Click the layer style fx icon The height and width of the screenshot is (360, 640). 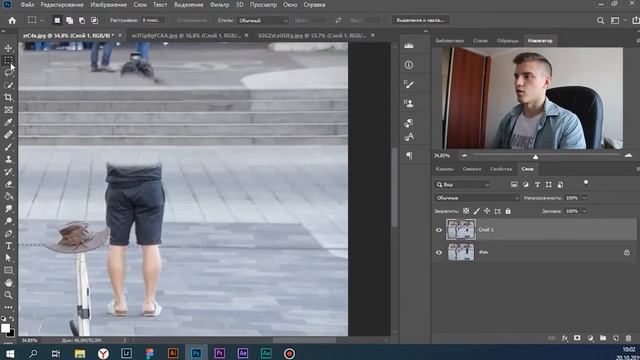pyautogui.click(x=564, y=338)
